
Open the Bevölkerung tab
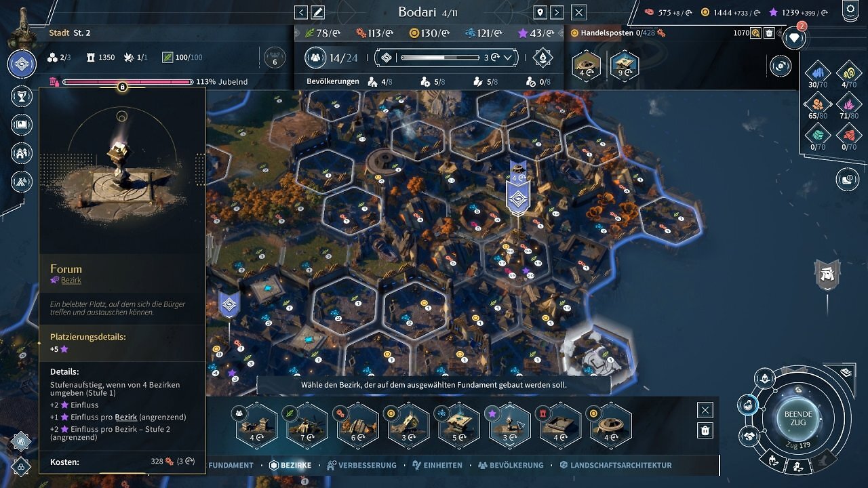[x=511, y=465]
